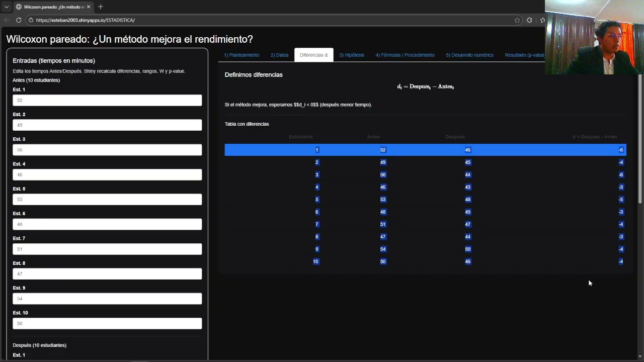This screenshot has width=644, height=362.
Task: Click the page vertical scrollbar thumb
Action: [640, 138]
